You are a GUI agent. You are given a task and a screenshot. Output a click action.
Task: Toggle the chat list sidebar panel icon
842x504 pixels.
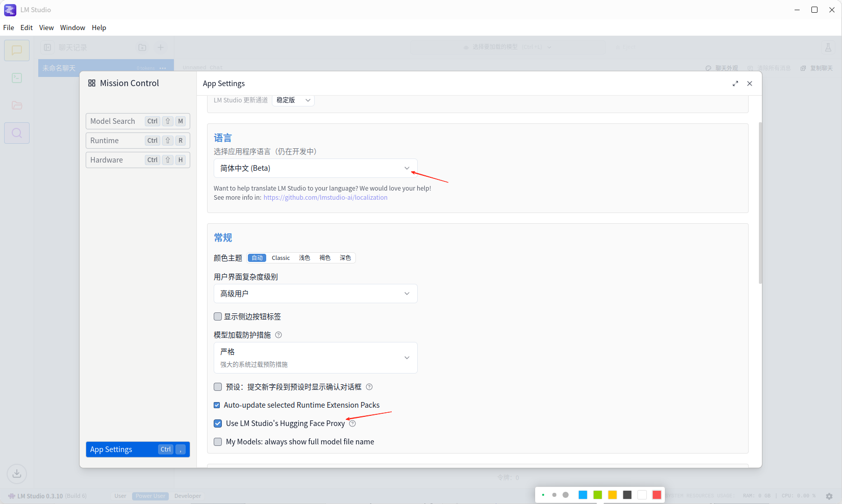click(x=47, y=47)
